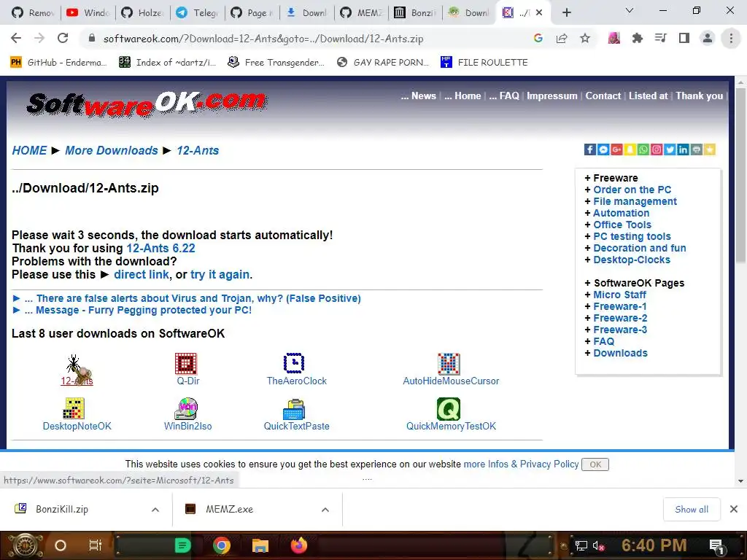Image resolution: width=747 pixels, height=560 pixels.
Task: Open the Index of ~dartz bookmark
Action: (167, 63)
